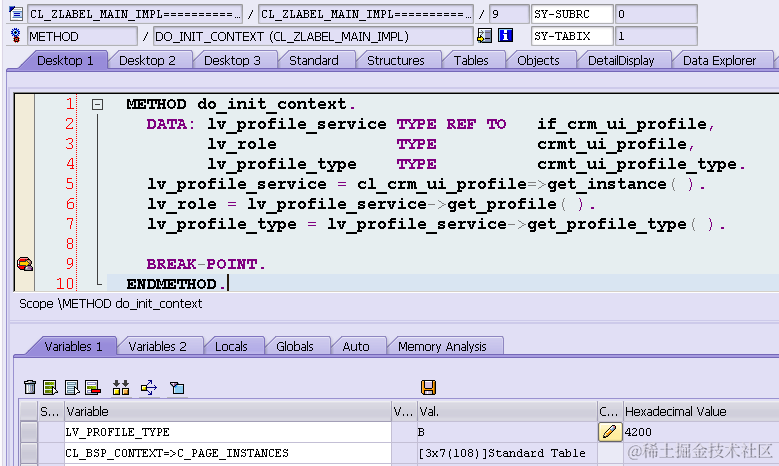The width and height of the screenshot is (779, 466).
Task: Click the filter funnel icon in variables toolbar
Action: (x=177, y=387)
